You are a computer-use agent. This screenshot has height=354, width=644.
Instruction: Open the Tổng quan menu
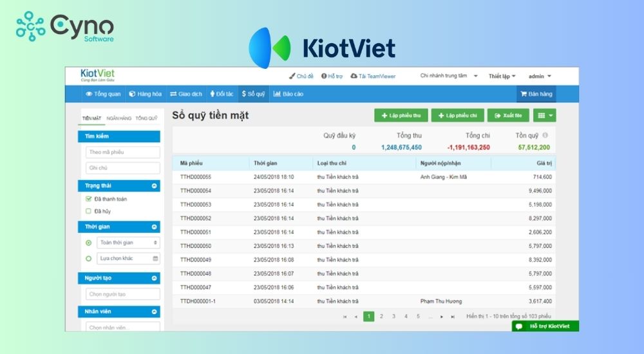103,94
